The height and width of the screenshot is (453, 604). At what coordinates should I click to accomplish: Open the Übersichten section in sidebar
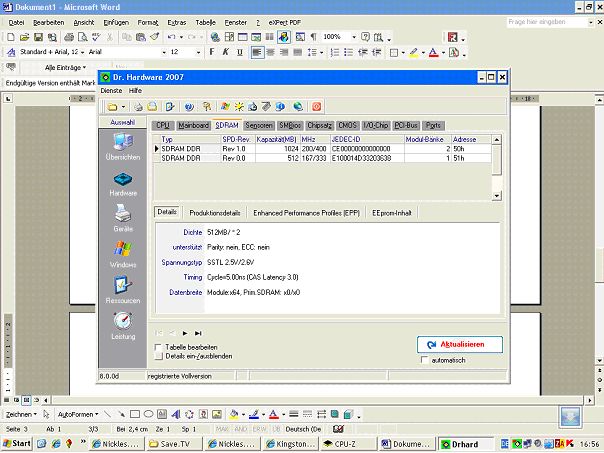pyautogui.click(x=123, y=147)
